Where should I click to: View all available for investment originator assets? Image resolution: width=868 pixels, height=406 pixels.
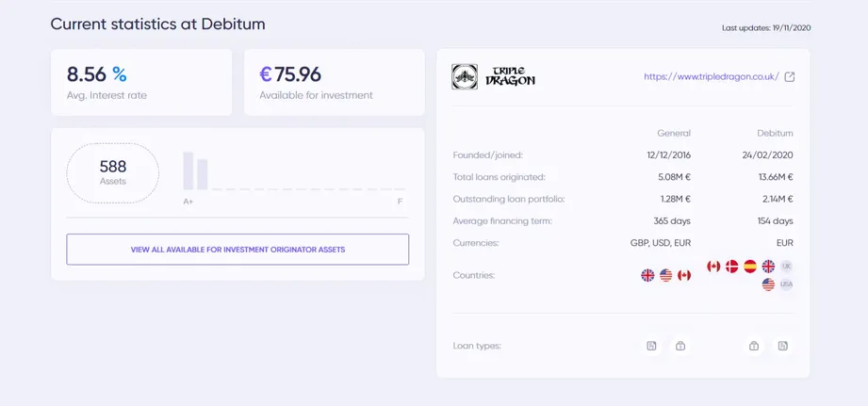(x=237, y=250)
